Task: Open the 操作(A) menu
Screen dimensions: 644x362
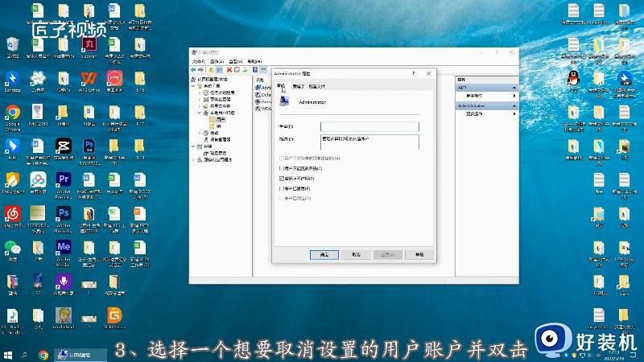Action: [x=217, y=61]
